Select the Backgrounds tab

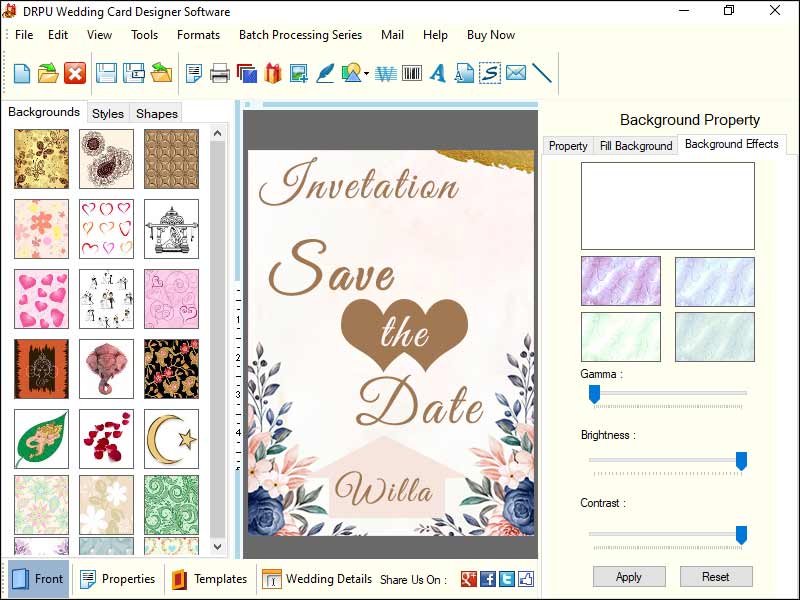44,112
